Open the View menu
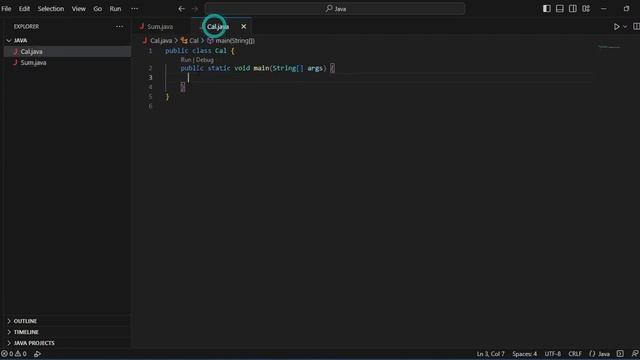 pyautogui.click(x=78, y=9)
